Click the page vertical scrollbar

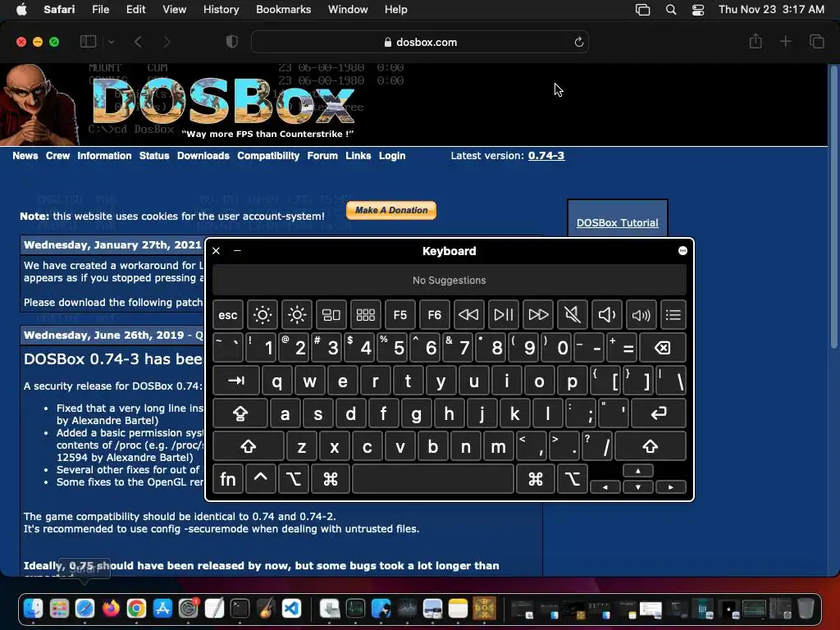[x=833, y=209]
